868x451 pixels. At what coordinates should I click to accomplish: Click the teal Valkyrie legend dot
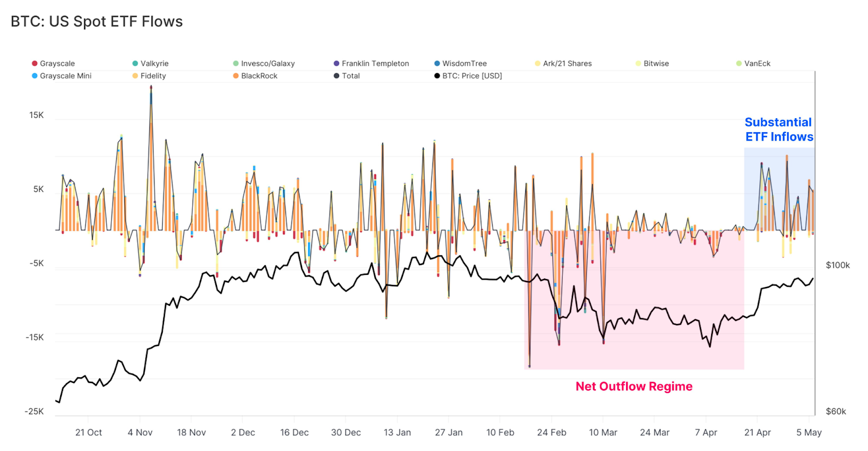click(135, 63)
